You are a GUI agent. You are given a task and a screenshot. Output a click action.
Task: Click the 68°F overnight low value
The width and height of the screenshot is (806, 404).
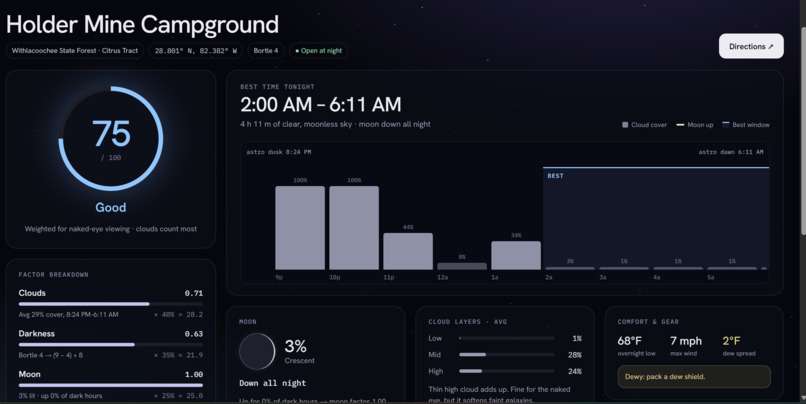(630, 341)
